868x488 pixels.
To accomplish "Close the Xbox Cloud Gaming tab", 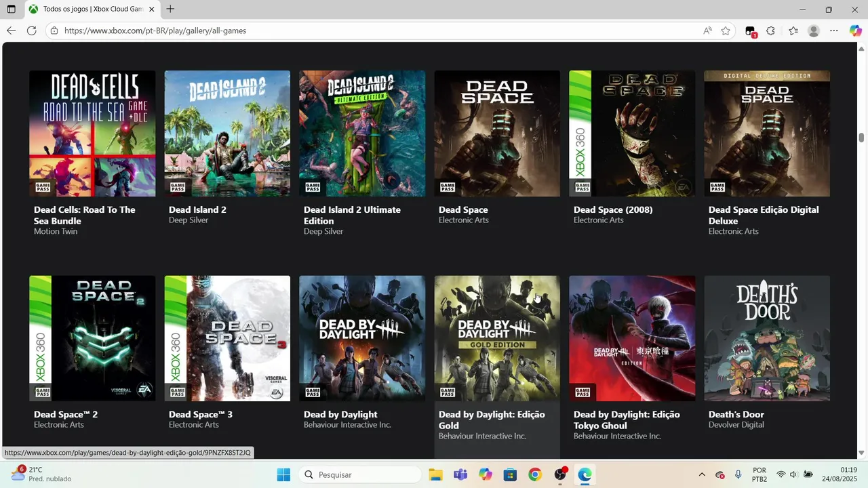I will point(151,9).
